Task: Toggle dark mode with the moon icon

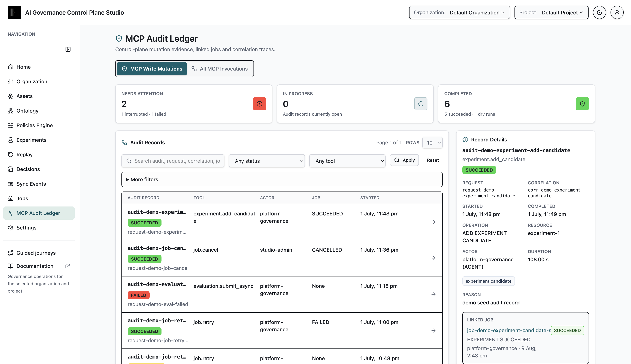Action: [x=600, y=12]
